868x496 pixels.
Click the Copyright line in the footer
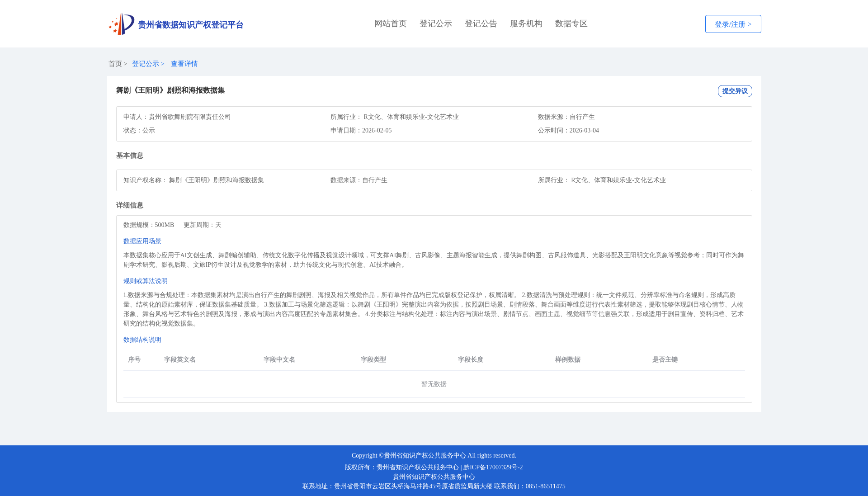point(434,455)
